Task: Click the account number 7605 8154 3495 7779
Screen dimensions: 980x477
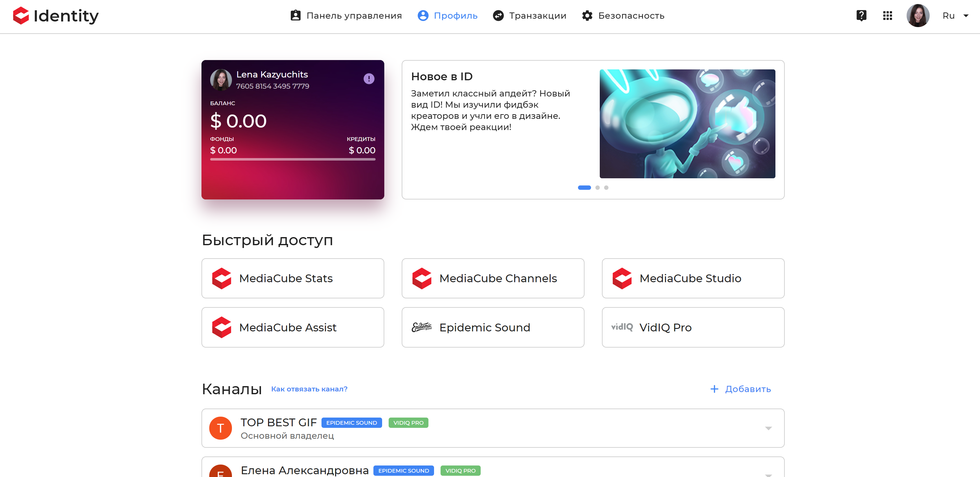Action: pyautogui.click(x=273, y=87)
